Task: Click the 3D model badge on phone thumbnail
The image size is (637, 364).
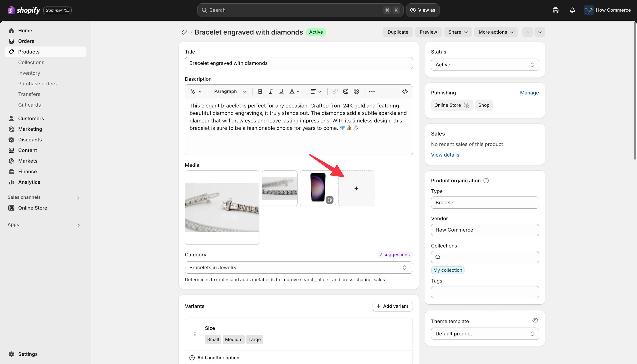Action: [x=330, y=200]
